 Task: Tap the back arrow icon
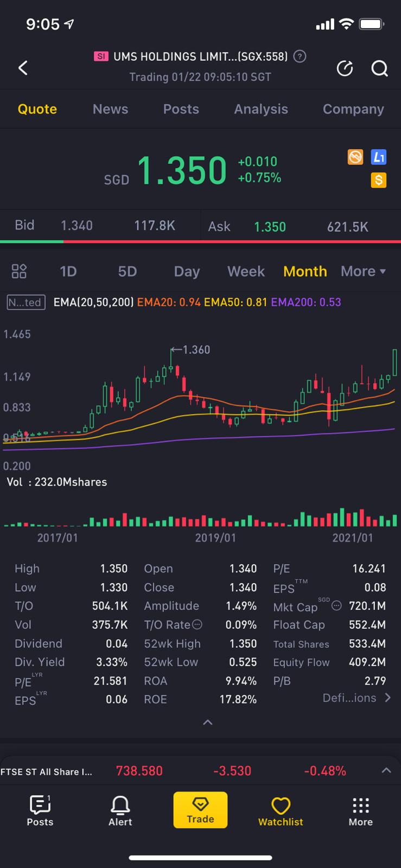point(23,68)
